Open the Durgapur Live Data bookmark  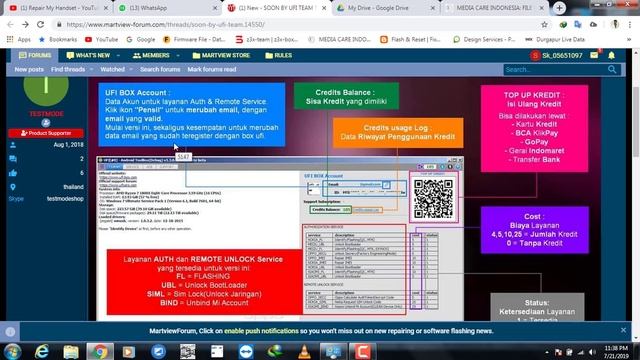click(555, 40)
